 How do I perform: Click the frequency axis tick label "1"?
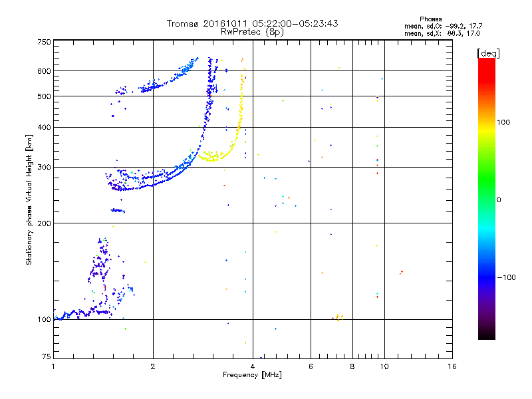click(x=53, y=366)
